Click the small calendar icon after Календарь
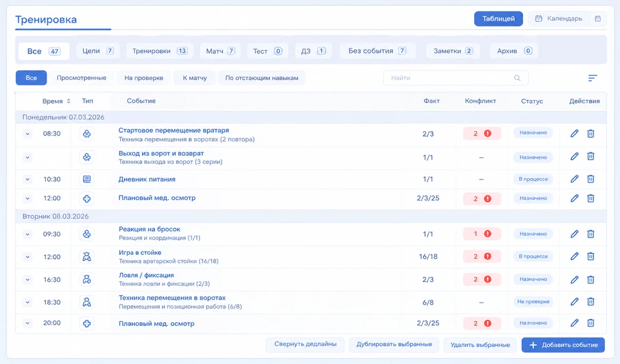Viewport: 620px width, 364px height. pos(598,19)
